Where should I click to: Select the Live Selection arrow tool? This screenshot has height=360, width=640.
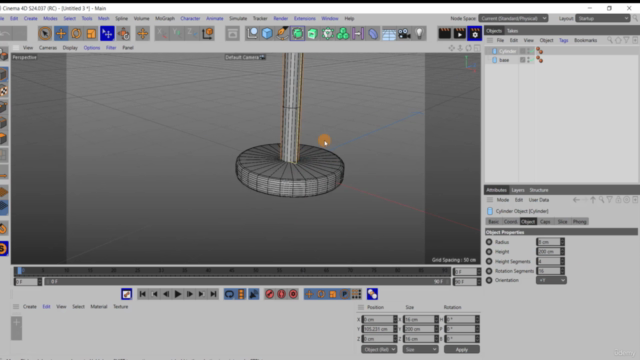(x=45, y=33)
